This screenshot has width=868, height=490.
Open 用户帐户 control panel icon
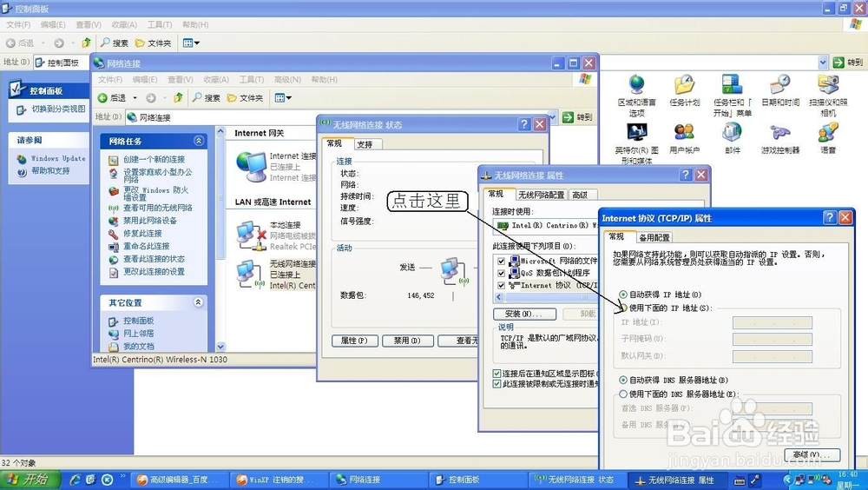click(684, 139)
